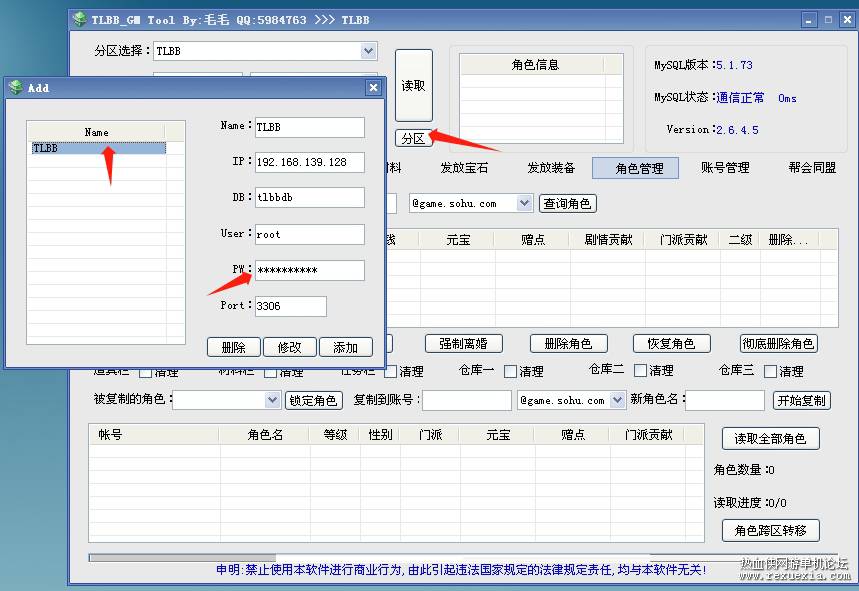This screenshot has height=591, width=859.
Task: Open the 分区选择 dropdown
Action: tap(369, 51)
